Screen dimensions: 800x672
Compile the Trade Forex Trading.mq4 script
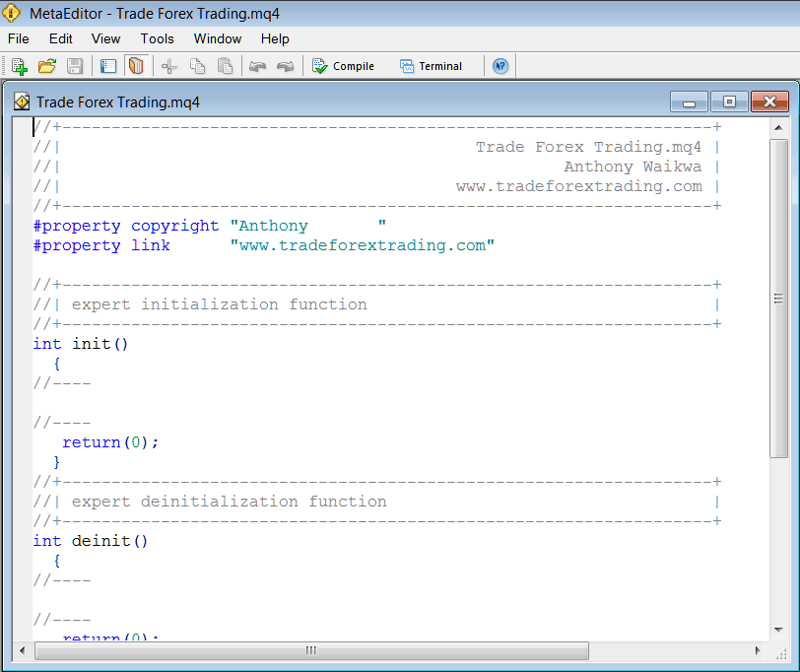(x=343, y=65)
